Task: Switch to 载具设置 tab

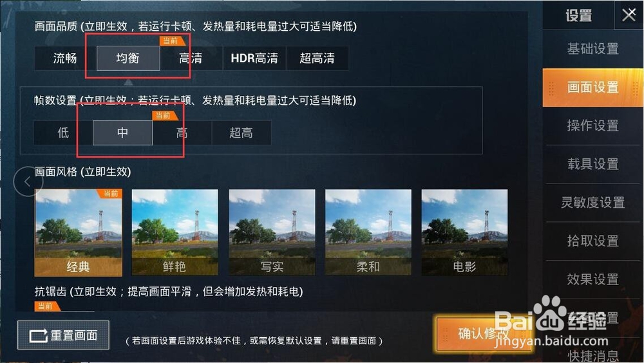Action: 592,164
